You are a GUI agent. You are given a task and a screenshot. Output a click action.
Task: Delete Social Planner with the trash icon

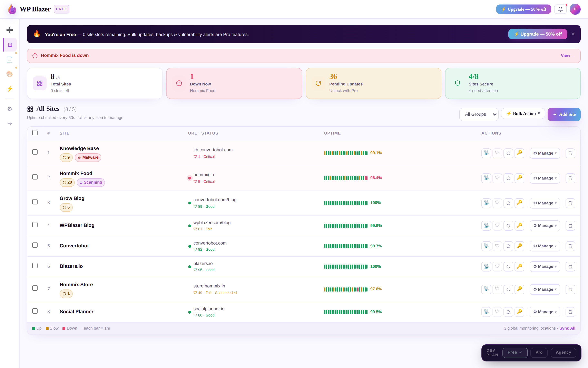click(x=570, y=312)
